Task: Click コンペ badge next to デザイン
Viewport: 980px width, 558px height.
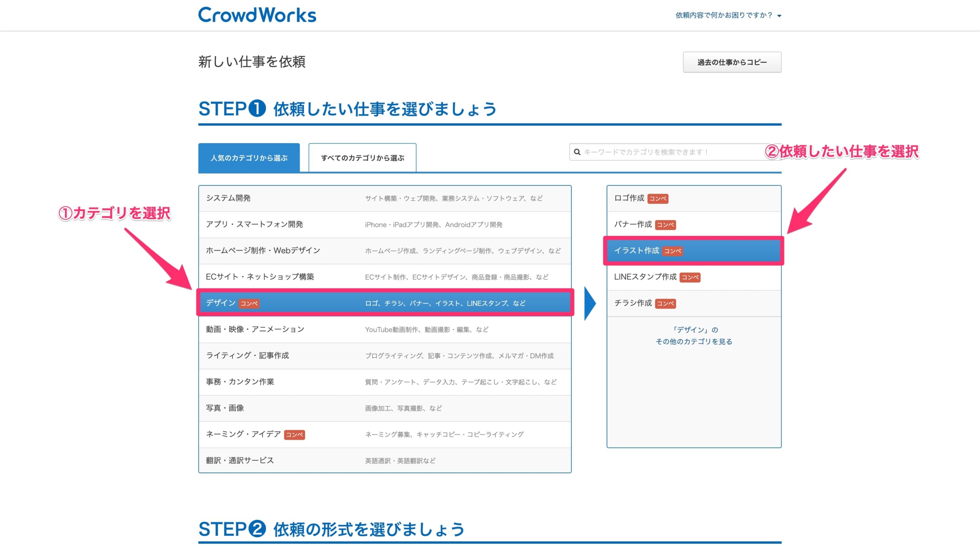Action: click(x=249, y=303)
